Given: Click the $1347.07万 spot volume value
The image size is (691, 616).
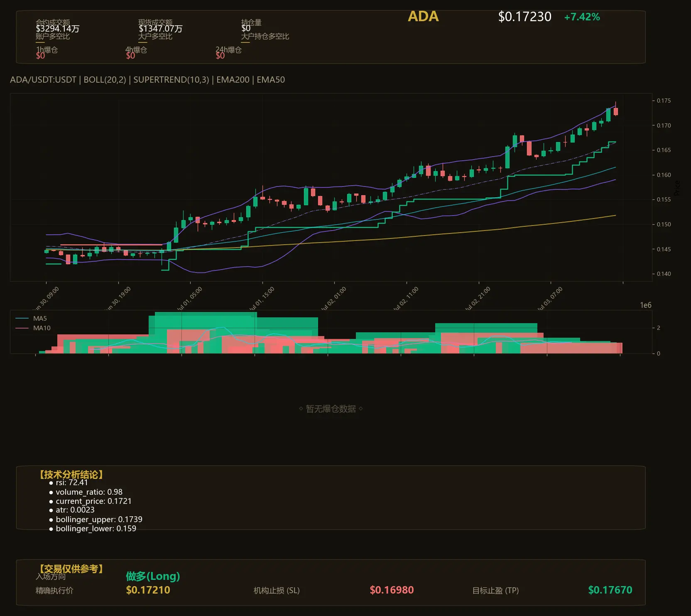Looking at the screenshot, I should (160, 29).
